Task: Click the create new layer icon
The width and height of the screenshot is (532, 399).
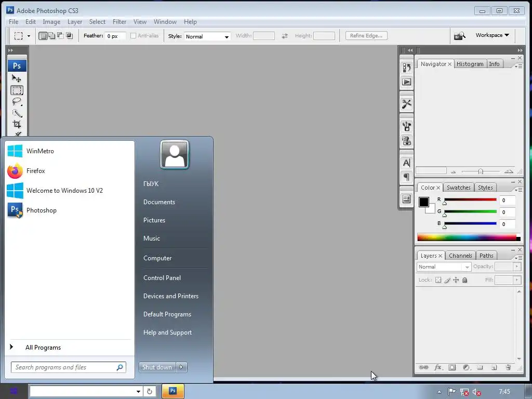Action: point(494,367)
